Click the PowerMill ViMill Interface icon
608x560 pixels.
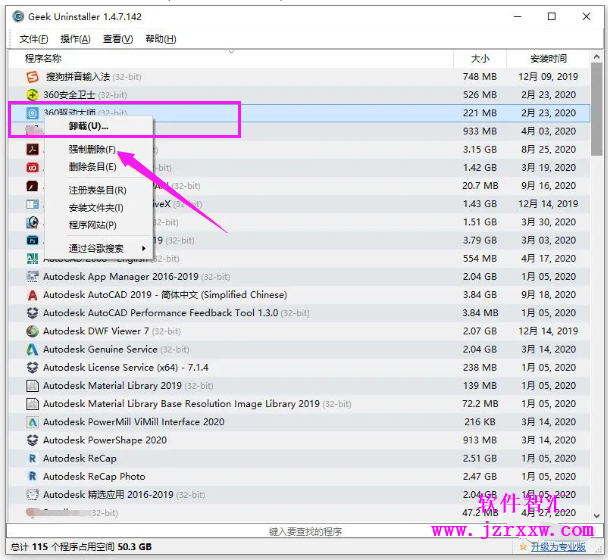pos(32,422)
